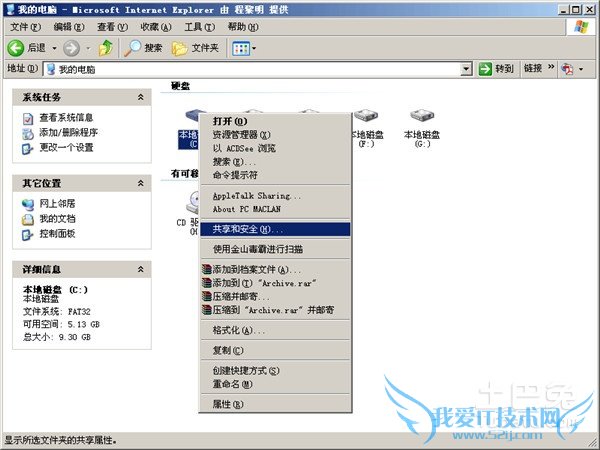This screenshot has height=450, width=600.
Task: Select the highlighted local disk C: drive
Action: [x=188, y=130]
